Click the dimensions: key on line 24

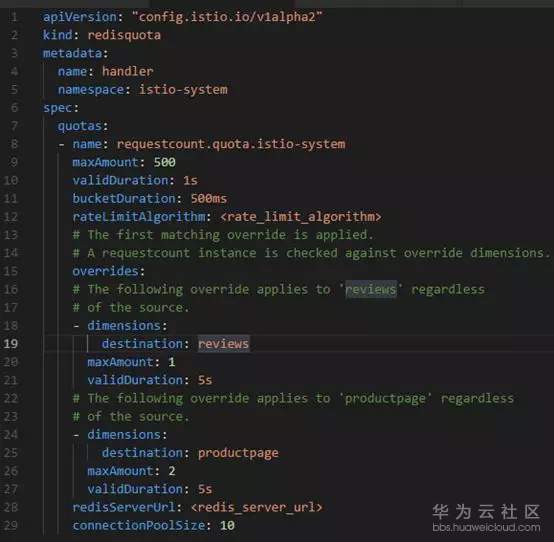128,434
